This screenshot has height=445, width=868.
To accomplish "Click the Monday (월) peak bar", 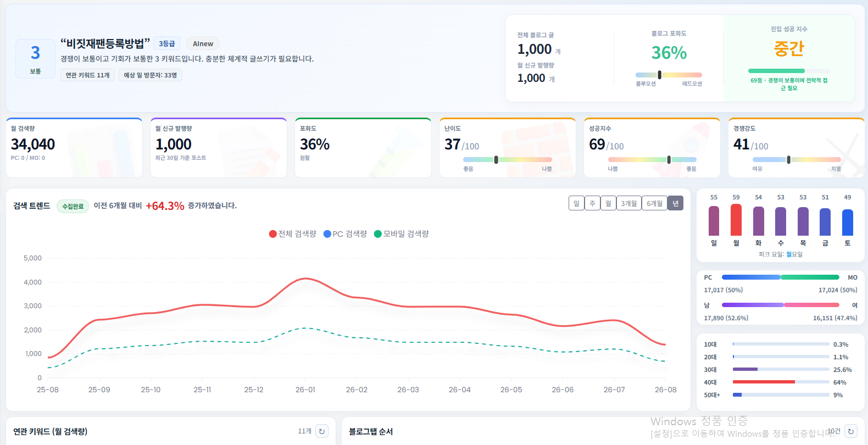I will click(736, 220).
